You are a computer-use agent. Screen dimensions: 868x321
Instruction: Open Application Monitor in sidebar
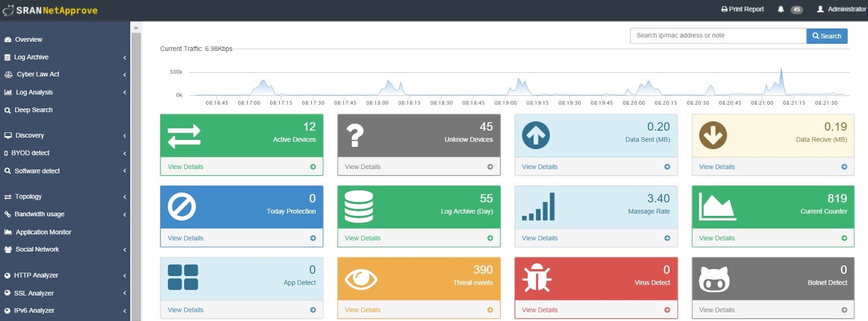(65, 232)
